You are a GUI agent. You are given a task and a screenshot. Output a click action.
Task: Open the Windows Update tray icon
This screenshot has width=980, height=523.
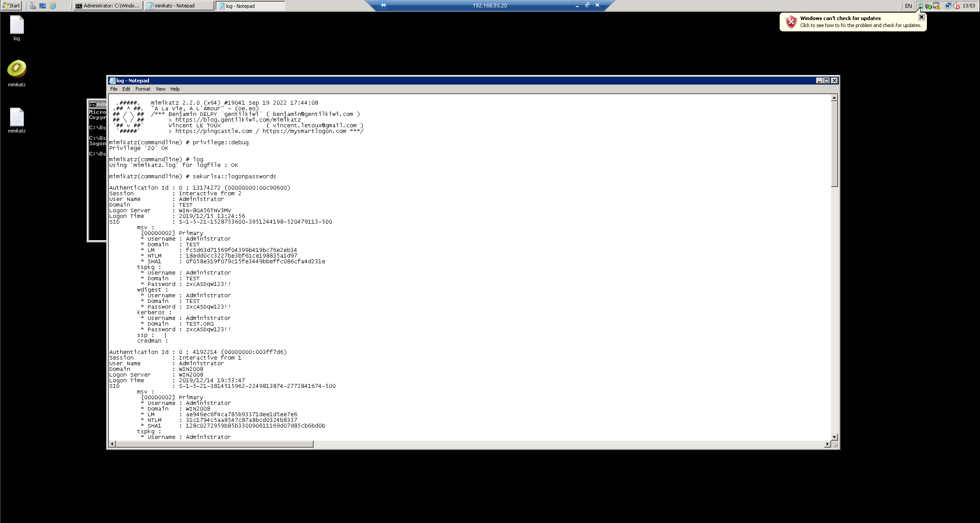921,6
